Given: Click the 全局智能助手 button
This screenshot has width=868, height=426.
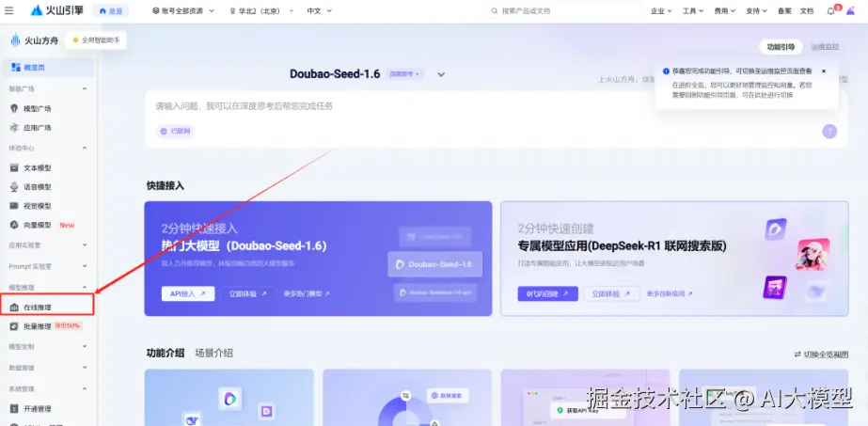Looking at the screenshot, I should pyautogui.click(x=96, y=39).
